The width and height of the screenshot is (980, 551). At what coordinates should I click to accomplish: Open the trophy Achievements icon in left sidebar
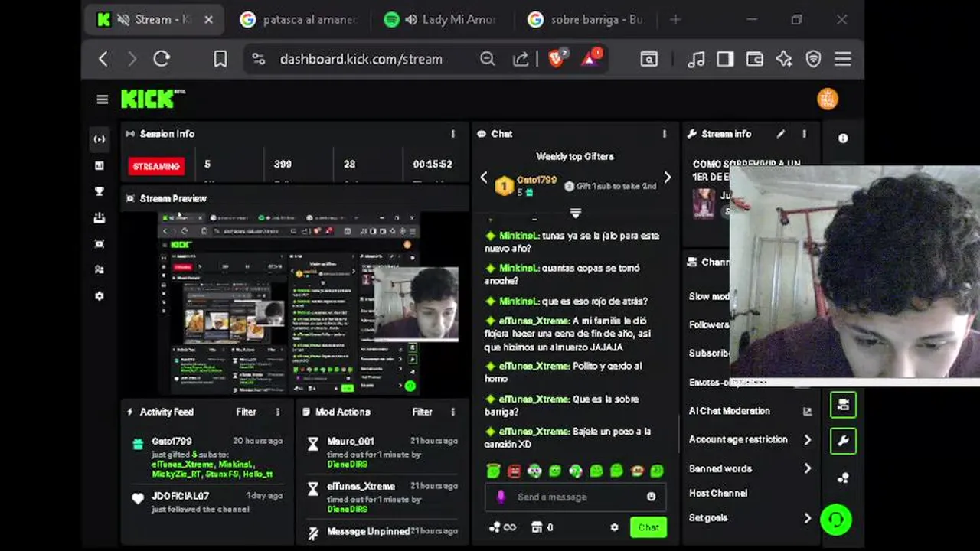(x=100, y=191)
